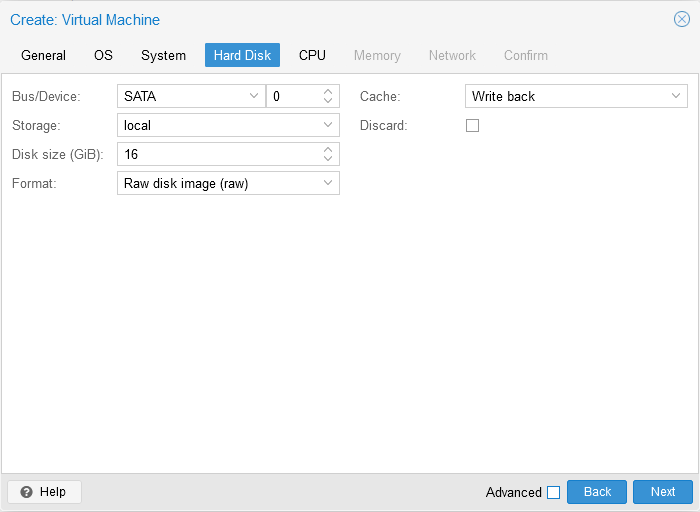Toggle the Advanced checkbox
Screen dimensions: 700x512
click(x=553, y=492)
